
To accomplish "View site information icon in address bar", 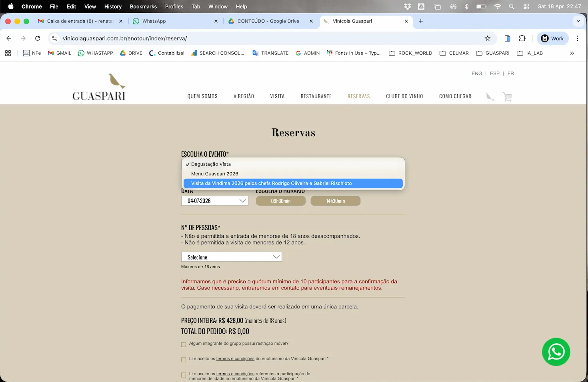I will pos(55,38).
